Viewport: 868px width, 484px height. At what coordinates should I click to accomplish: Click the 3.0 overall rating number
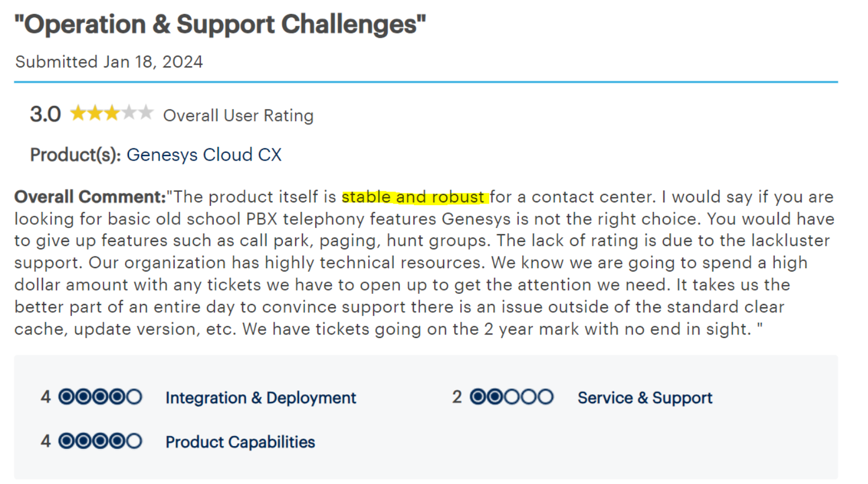click(45, 114)
